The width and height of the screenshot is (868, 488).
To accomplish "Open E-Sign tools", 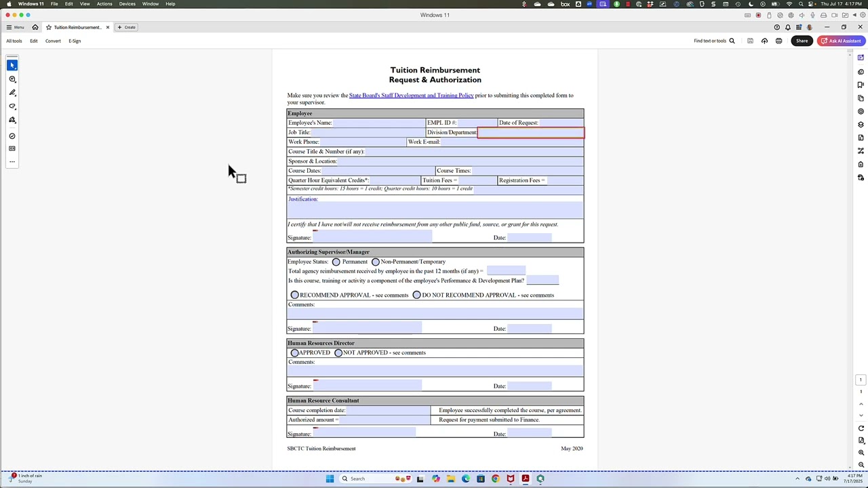I will [x=75, y=41].
